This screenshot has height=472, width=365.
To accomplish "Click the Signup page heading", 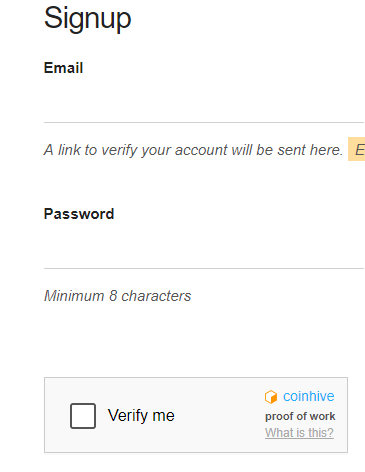I will [87, 19].
